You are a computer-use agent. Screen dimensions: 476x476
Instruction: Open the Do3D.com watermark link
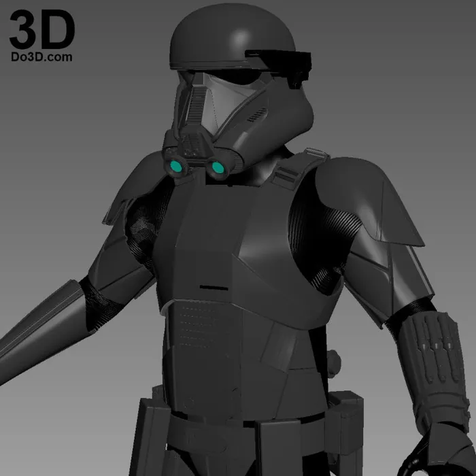click(x=41, y=58)
